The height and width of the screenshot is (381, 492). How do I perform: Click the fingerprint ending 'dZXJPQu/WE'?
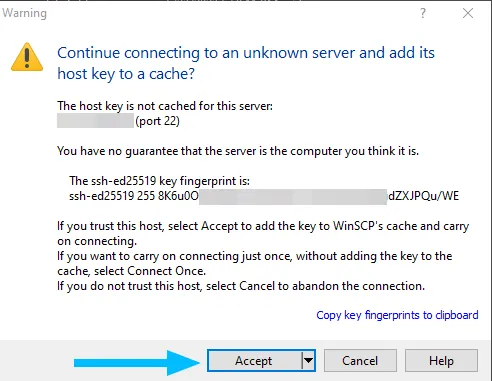424,196
